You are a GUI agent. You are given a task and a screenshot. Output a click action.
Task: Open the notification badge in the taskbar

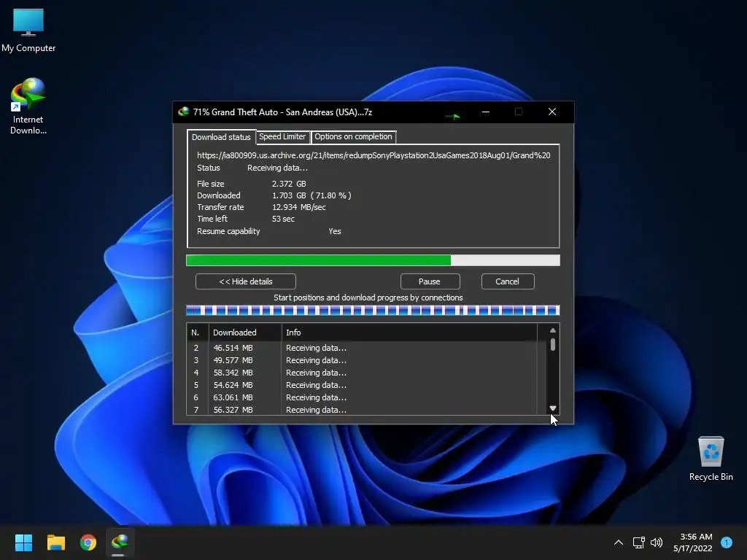(727, 542)
